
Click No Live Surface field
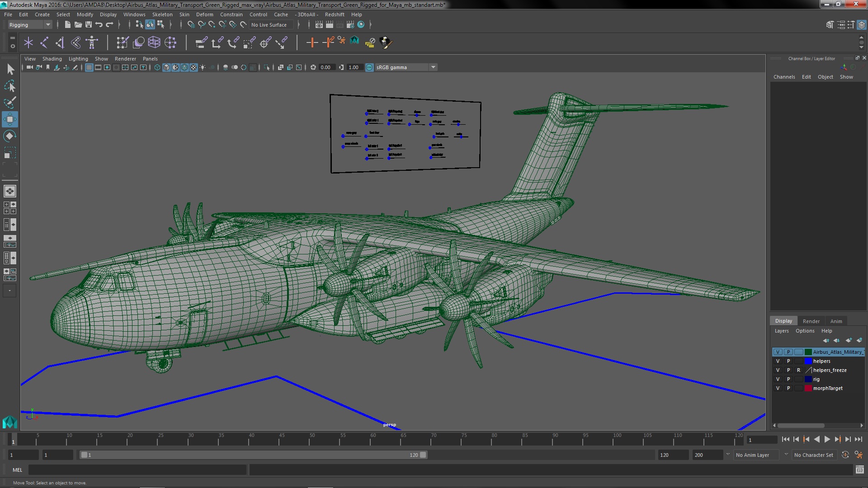pyautogui.click(x=271, y=25)
